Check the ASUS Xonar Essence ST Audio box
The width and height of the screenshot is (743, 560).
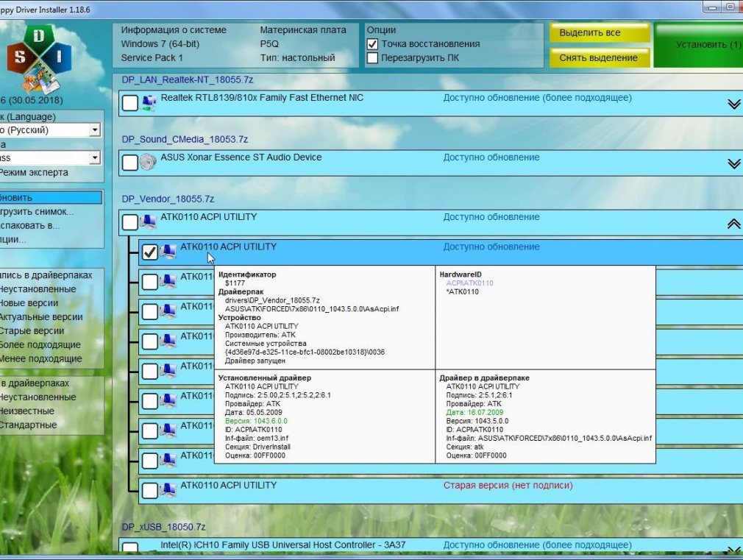point(129,163)
